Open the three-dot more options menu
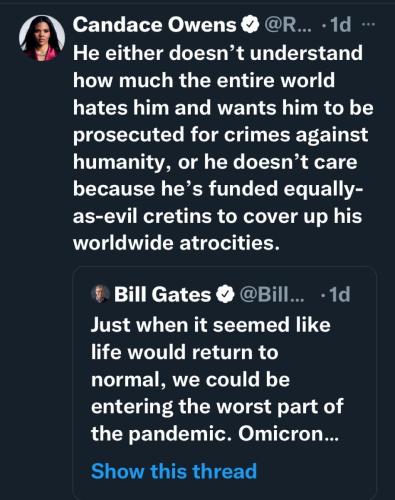This screenshot has height=500, width=395. (368, 25)
